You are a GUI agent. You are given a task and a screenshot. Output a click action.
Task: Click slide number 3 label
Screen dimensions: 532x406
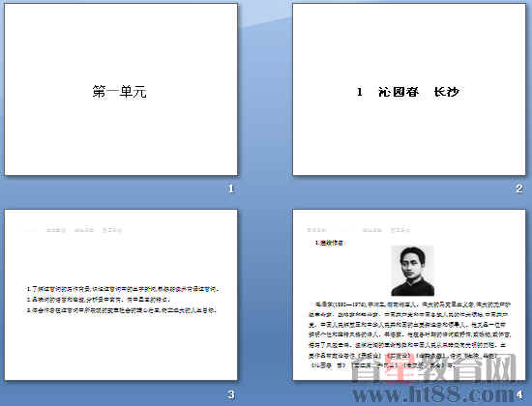[231, 394]
